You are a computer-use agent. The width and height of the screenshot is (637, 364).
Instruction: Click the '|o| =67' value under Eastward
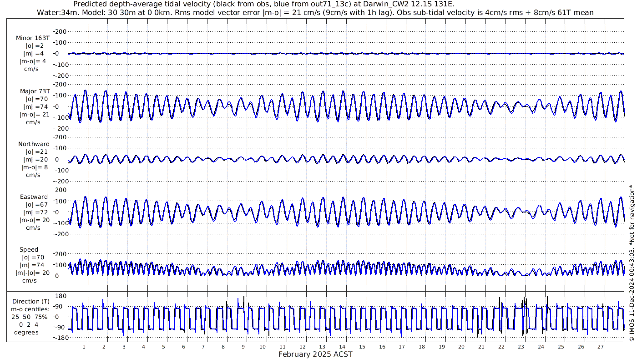(x=37, y=204)
